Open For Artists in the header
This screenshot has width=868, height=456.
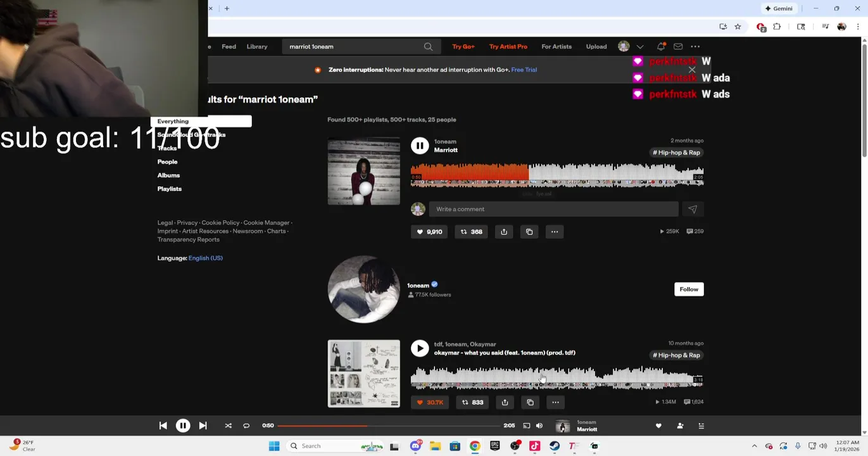click(x=557, y=46)
